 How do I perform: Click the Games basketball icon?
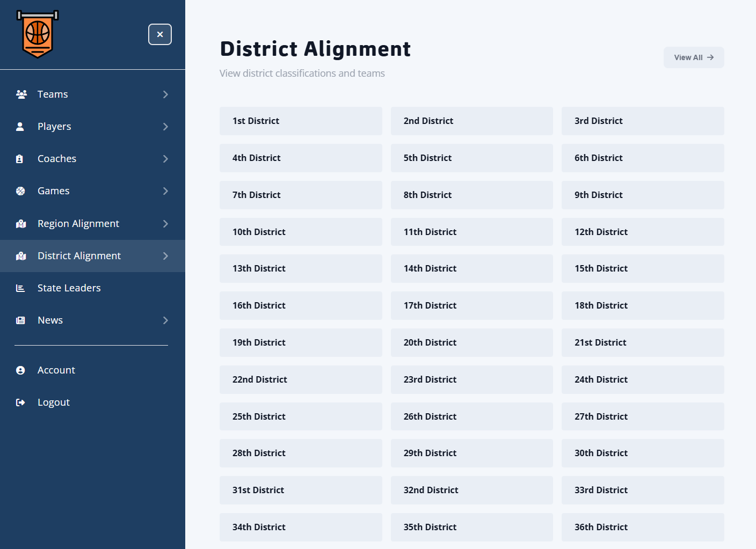(20, 191)
